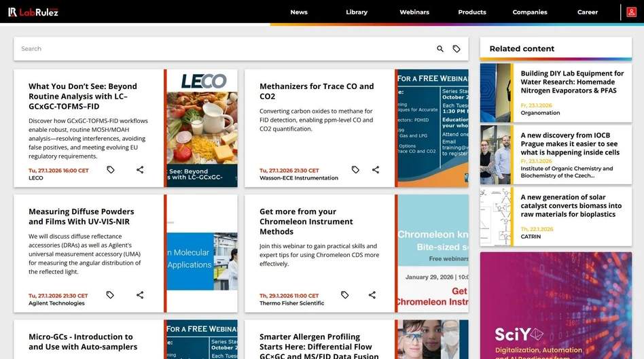Open LECO webinar thumbnail image
This screenshot has width=644, height=359.
pos(202,129)
